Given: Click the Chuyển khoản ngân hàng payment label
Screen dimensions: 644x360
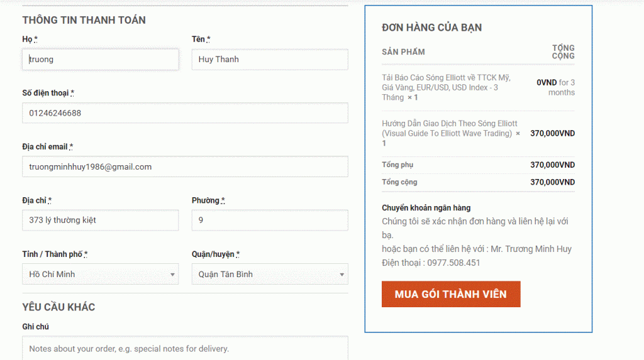Looking at the screenshot, I should click(426, 208).
